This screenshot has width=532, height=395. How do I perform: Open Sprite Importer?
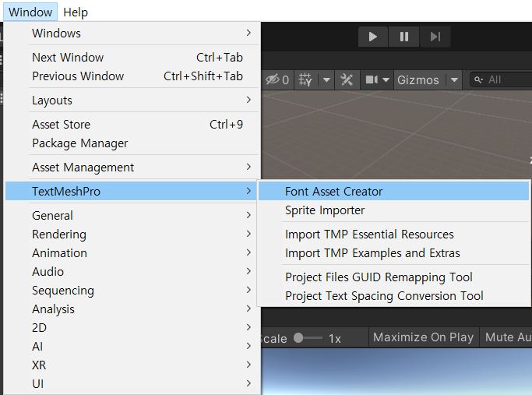tap(393, 210)
